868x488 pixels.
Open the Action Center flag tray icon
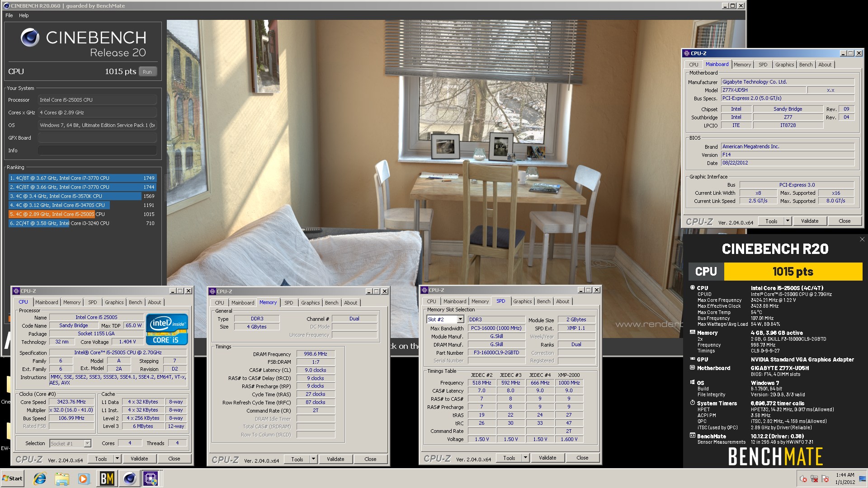[825, 479]
